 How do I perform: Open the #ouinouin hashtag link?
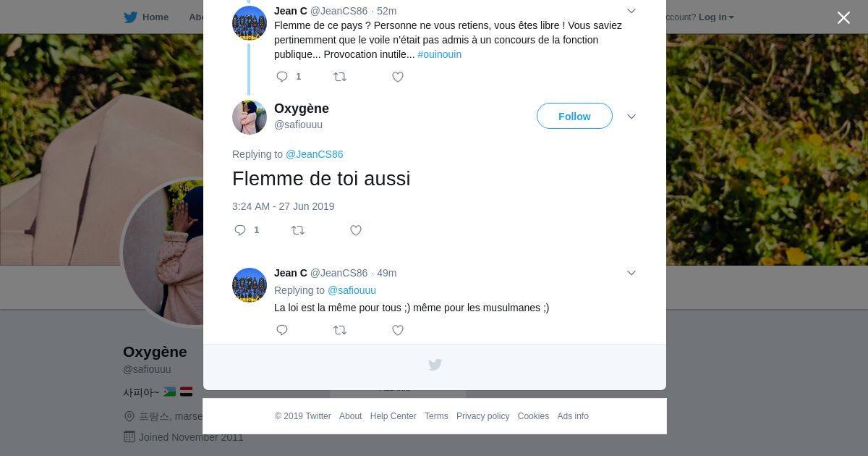pyautogui.click(x=439, y=54)
